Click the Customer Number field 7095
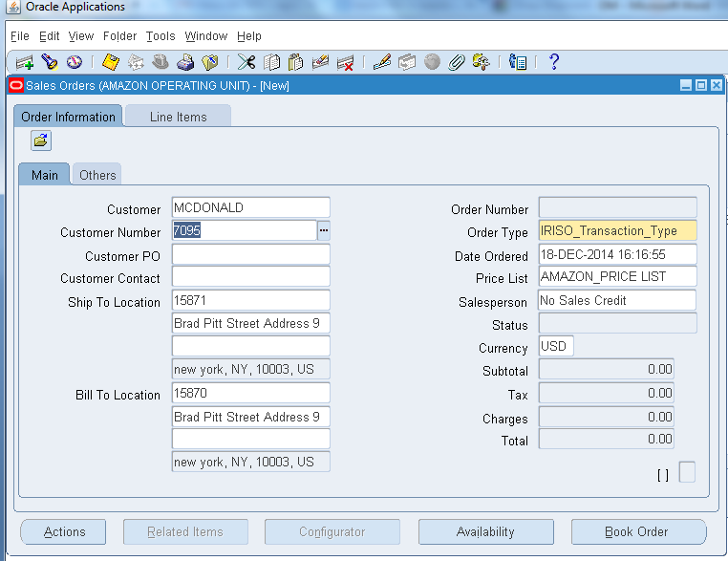 pyautogui.click(x=245, y=230)
